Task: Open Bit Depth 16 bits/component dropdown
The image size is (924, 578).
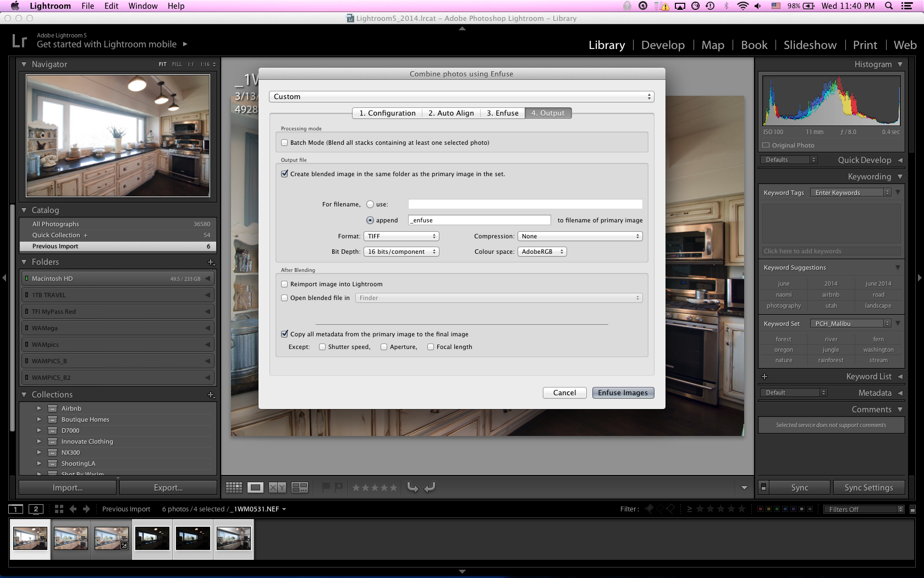Action: click(x=401, y=252)
